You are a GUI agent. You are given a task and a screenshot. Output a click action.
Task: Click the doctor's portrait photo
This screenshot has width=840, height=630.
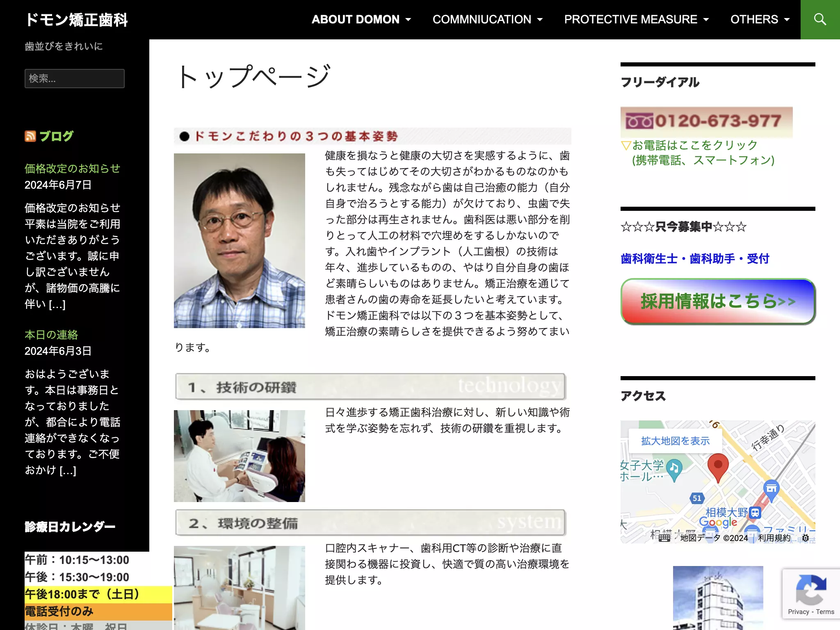tap(240, 241)
